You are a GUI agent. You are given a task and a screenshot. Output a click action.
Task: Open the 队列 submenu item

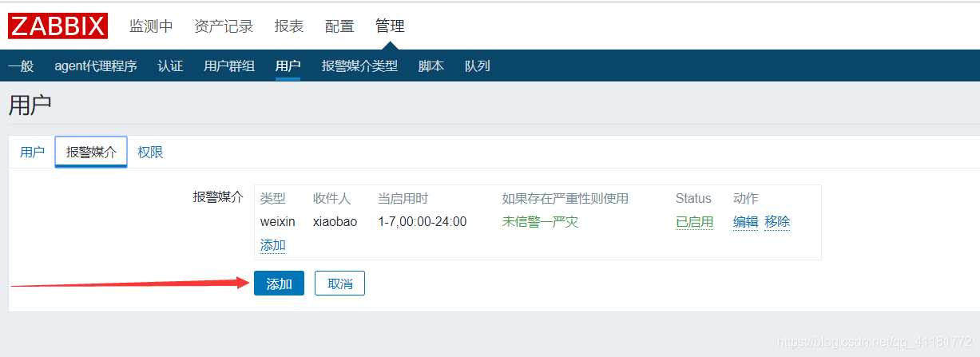tap(478, 65)
